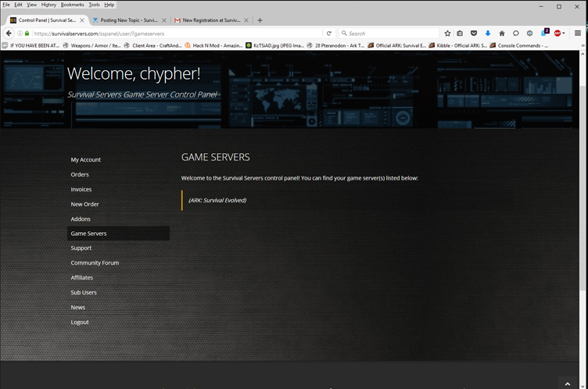Image resolution: width=588 pixels, height=389 pixels.
Task: Open the Tools menu
Action: [x=94, y=5]
